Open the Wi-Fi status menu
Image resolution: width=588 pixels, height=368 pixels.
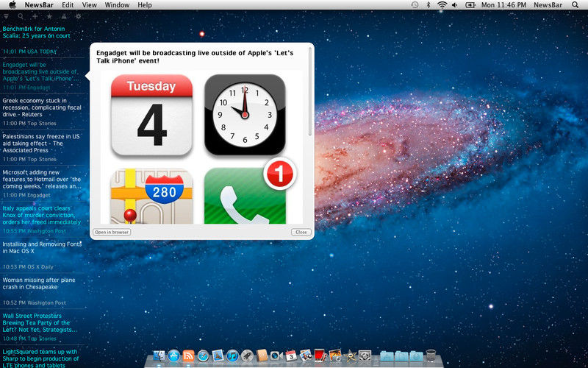(442, 5)
